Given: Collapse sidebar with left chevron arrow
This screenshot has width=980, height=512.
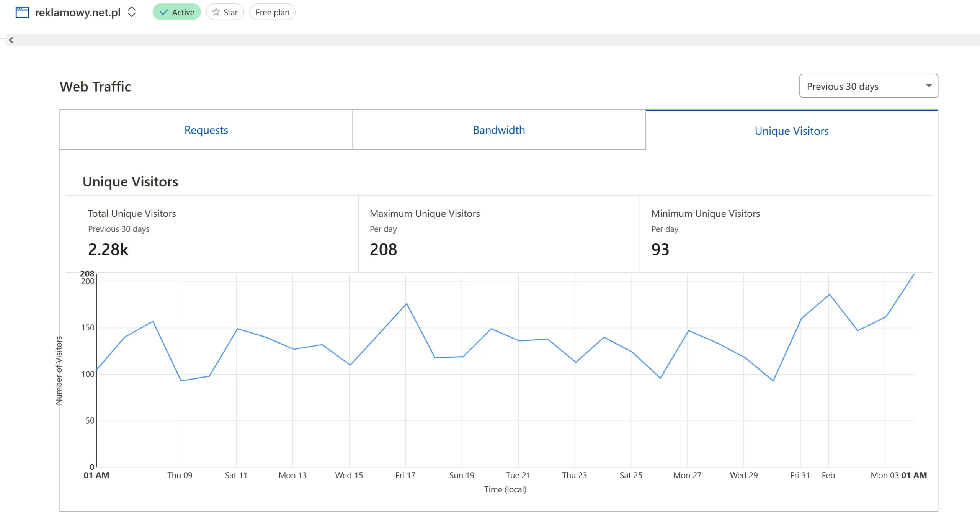Looking at the screenshot, I should (11, 40).
